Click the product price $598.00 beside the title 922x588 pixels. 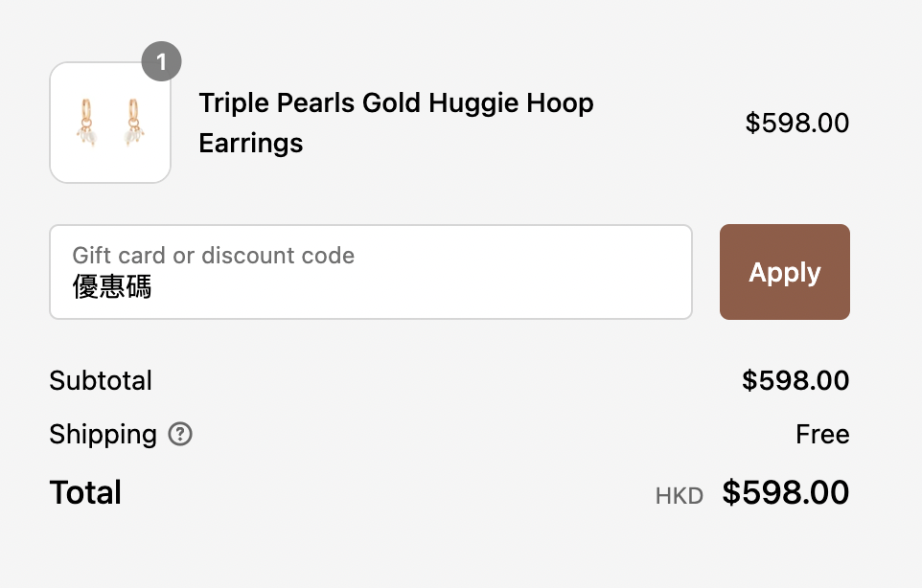796,123
